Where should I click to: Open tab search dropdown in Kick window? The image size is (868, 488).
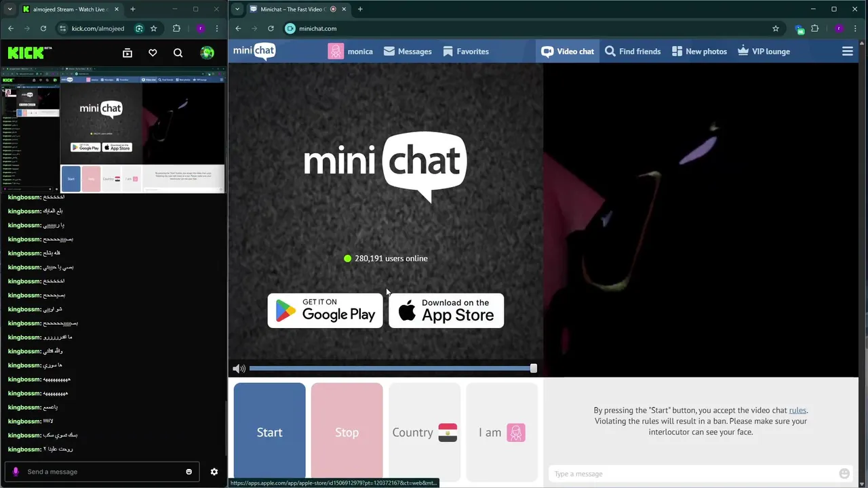(x=8, y=9)
